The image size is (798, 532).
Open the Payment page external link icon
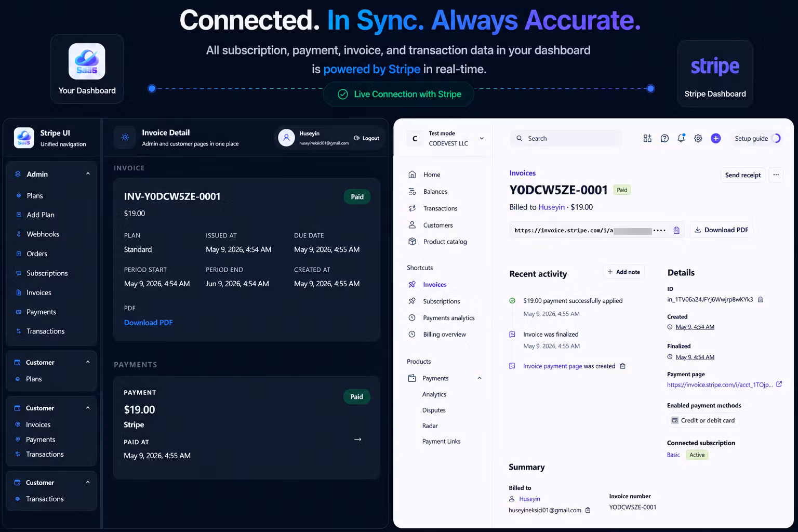click(779, 384)
